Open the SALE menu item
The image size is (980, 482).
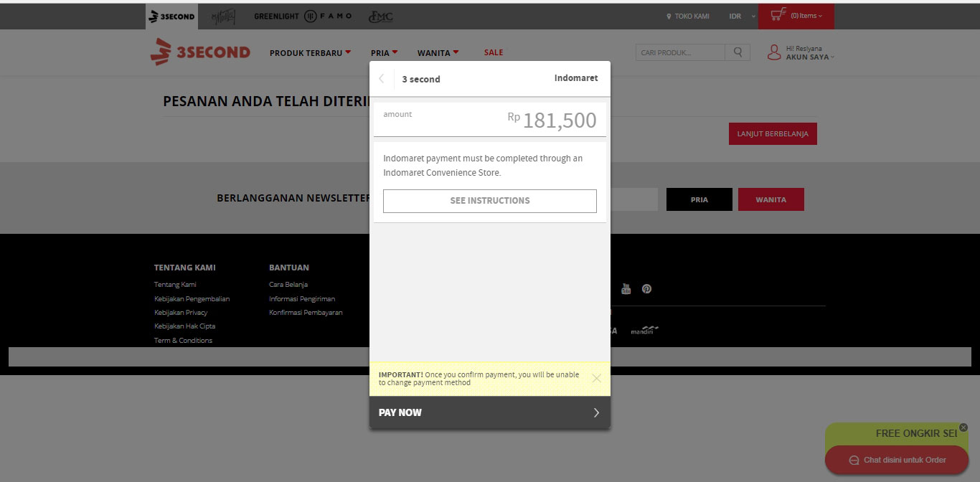pos(494,52)
